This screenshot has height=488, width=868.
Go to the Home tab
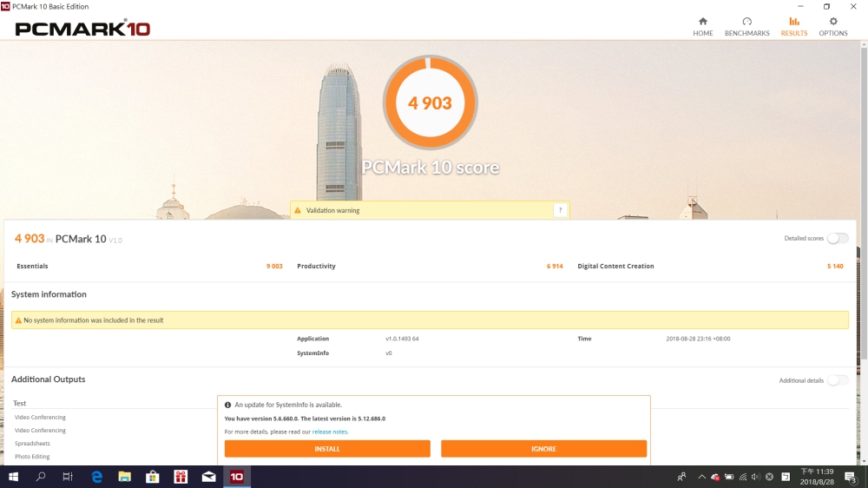click(702, 27)
